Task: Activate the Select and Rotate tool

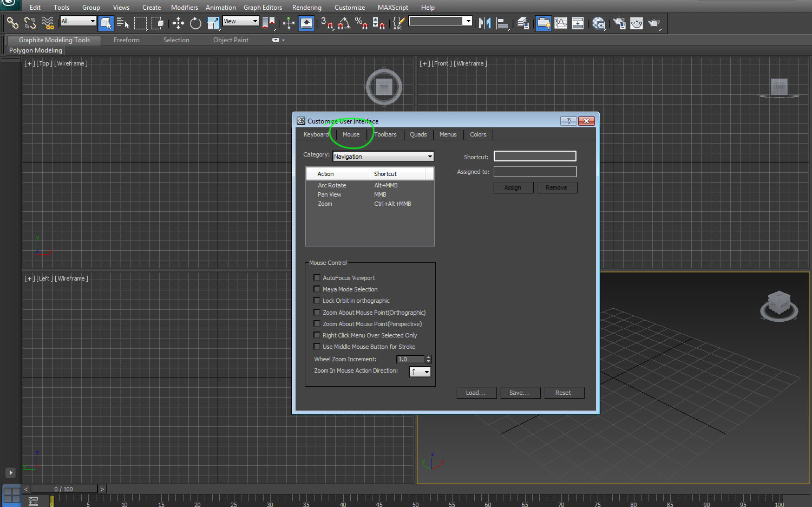Action: [x=195, y=23]
